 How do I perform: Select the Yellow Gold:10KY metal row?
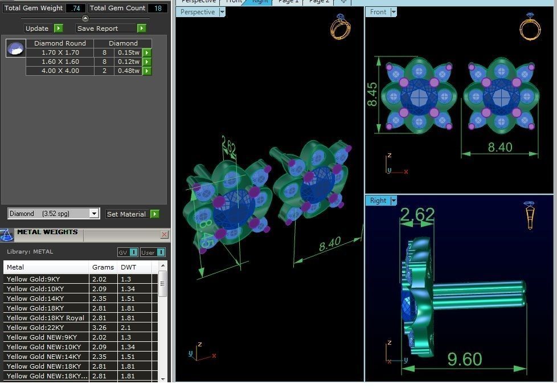(80, 288)
